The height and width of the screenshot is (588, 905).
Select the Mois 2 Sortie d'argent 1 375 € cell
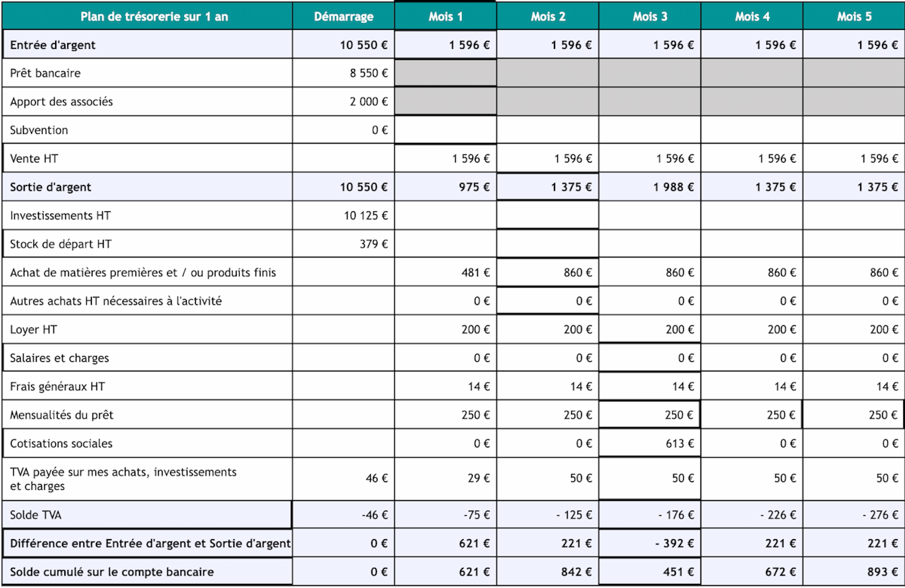(x=548, y=187)
